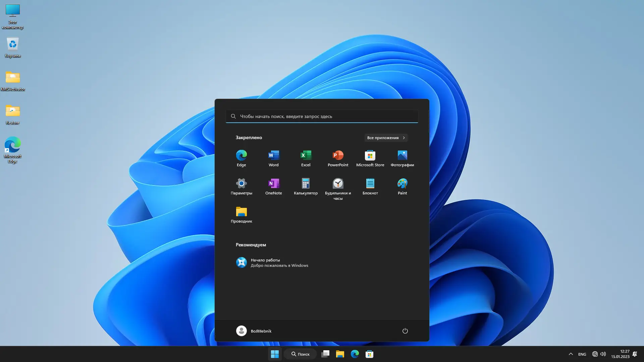The image size is (644, 362).
Task: Open Параметры settings app
Action: point(241,186)
